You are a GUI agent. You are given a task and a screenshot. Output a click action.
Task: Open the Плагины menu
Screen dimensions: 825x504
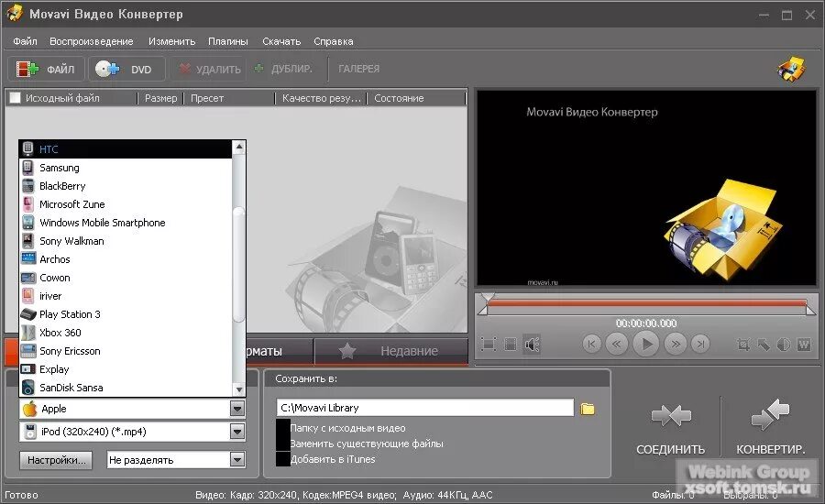228,41
